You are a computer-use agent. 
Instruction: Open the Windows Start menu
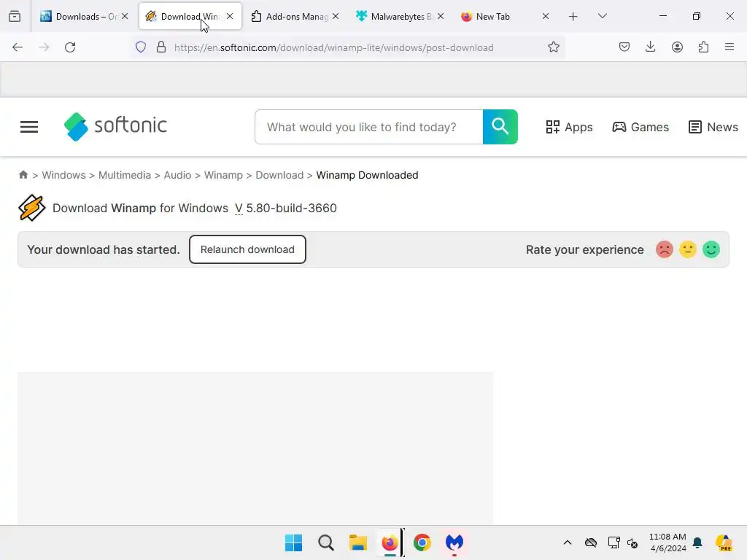(x=293, y=542)
